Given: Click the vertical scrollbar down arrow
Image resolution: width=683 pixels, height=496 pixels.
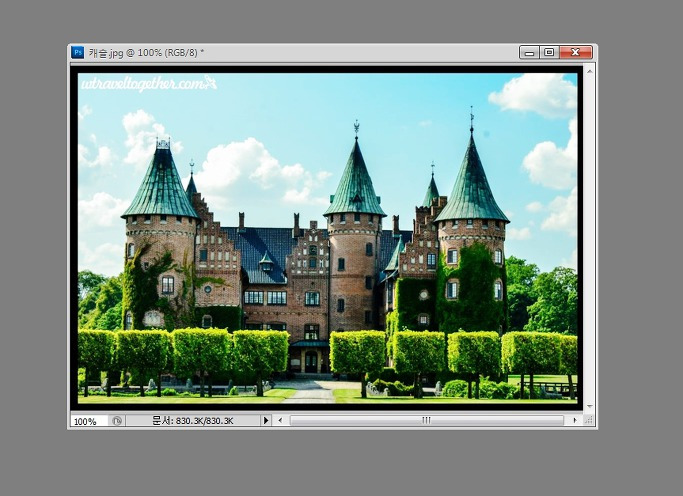Looking at the screenshot, I should tap(589, 406).
